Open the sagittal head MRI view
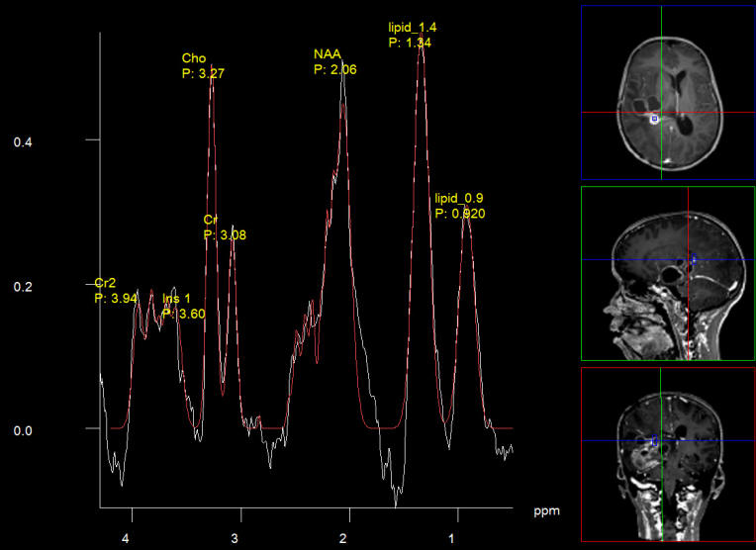Screen dimensions: 756x550 [667, 273]
